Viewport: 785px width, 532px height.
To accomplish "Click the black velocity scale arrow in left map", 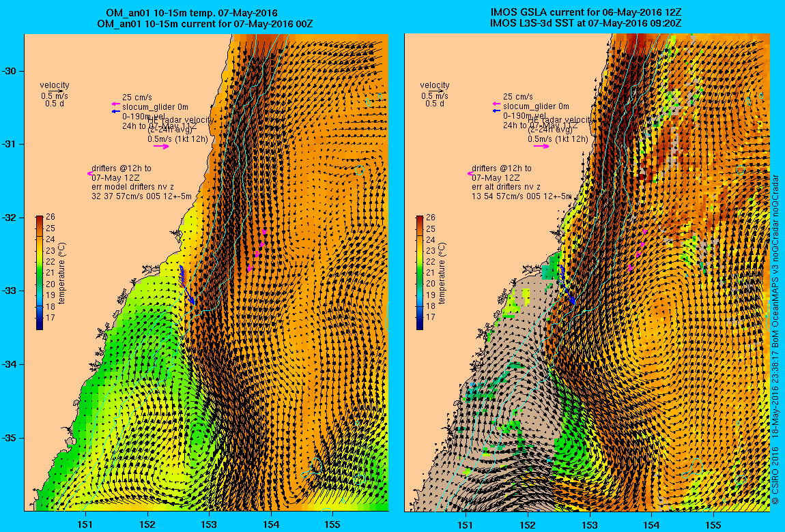I will pyautogui.click(x=57, y=91).
